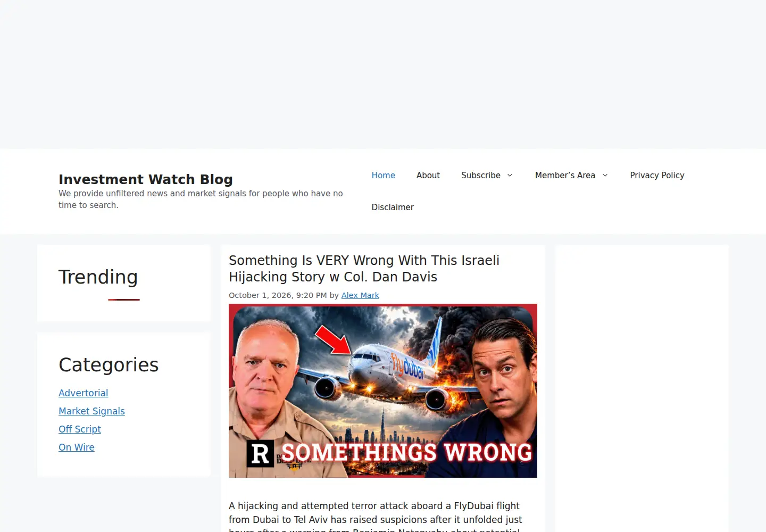
Task: Open the About page
Action: coord(428,175)
